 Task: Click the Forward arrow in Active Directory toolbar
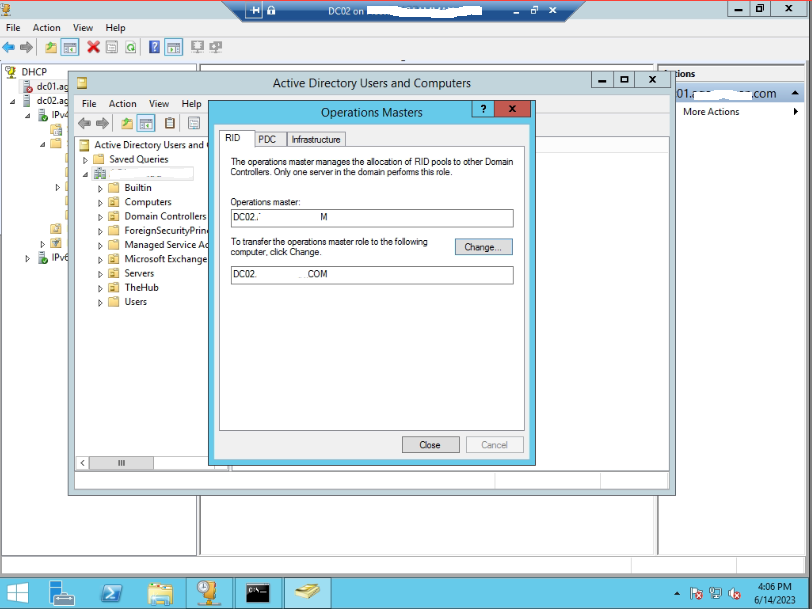pos(103,123)
